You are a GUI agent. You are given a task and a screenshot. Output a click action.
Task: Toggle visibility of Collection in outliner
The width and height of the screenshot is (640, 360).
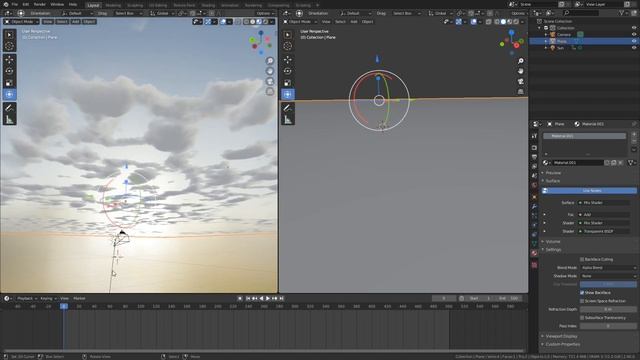[634, 28]
